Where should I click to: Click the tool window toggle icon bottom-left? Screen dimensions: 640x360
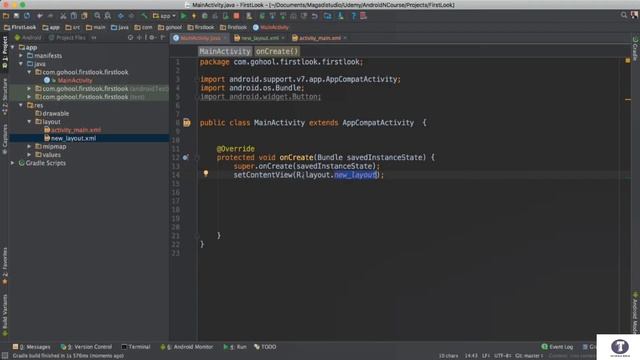[4, 356]
